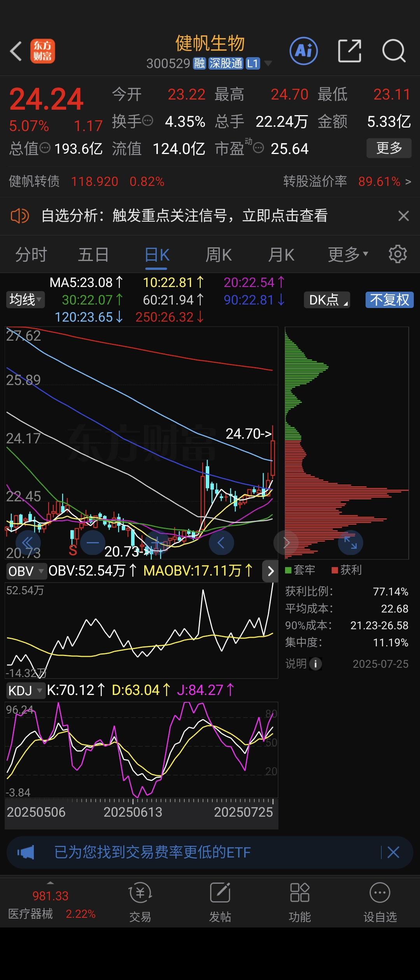This screenshot has width=420, height=980.
Task: Tap the share export icon
Action: [x=350, y=51]
